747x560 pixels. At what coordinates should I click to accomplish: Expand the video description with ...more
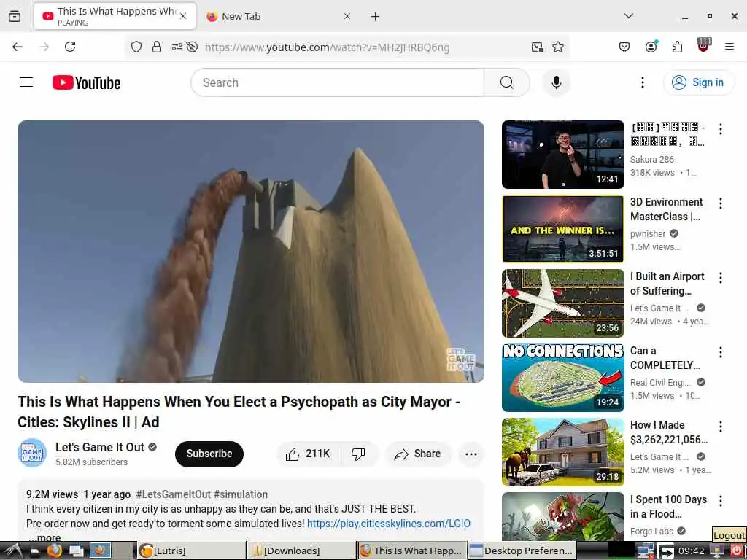(45, 537)
